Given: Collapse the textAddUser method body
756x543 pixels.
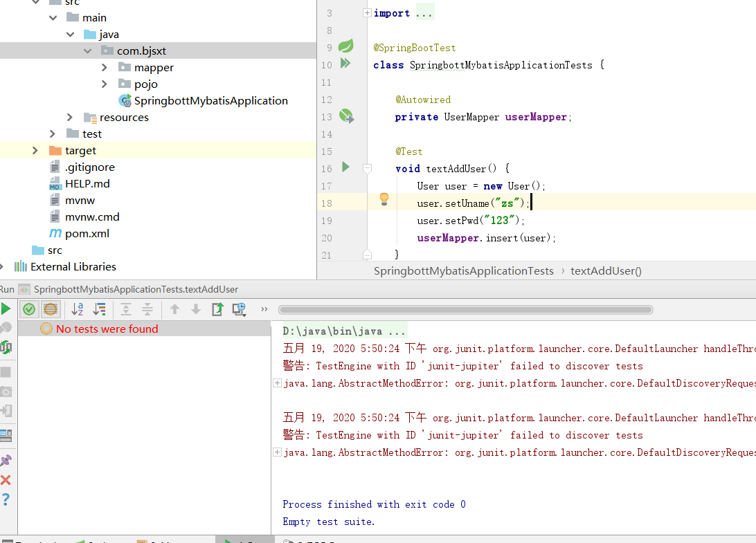Looking at the screenshot, I should coord(367,169).
